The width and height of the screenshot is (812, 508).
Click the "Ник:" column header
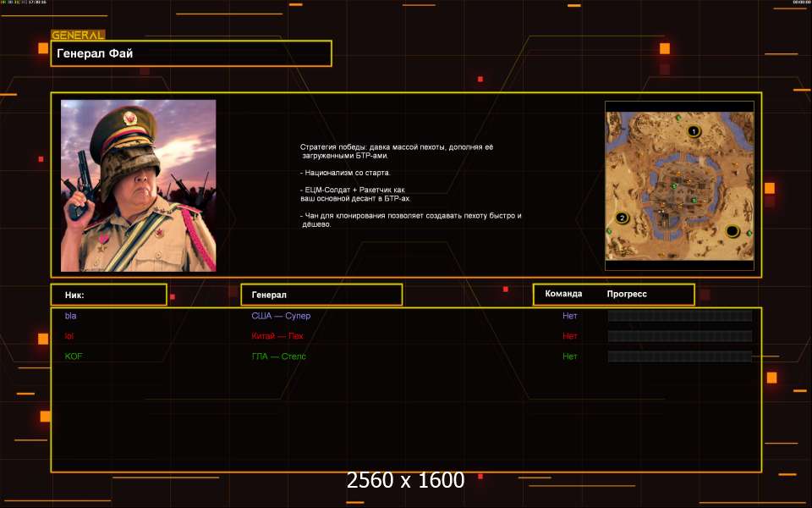[x=109, y=295]
